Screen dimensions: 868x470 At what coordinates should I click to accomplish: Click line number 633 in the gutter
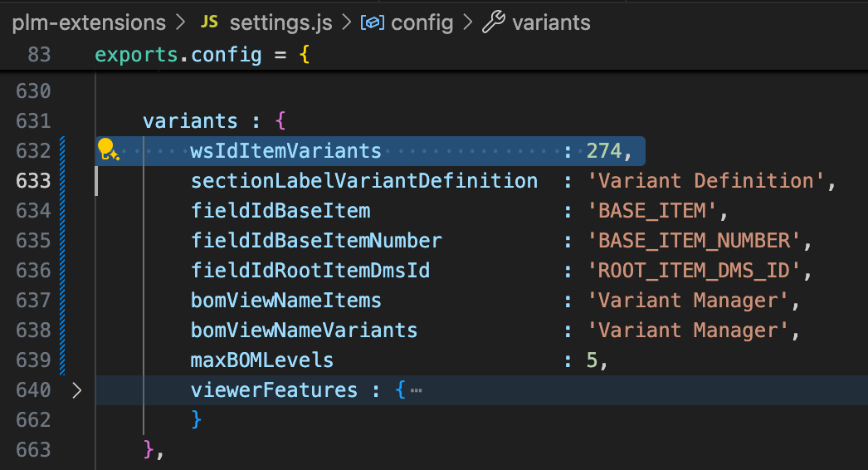tap(34, 181)
